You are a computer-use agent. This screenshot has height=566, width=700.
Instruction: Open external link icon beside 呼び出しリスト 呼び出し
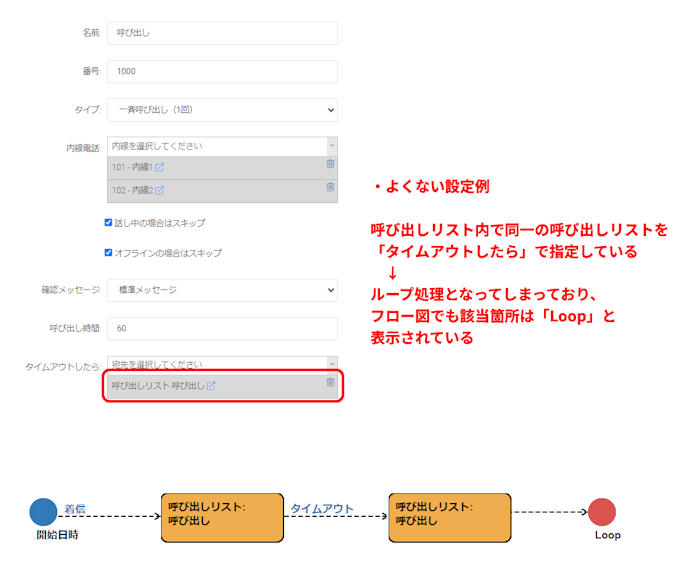point(211,386)
